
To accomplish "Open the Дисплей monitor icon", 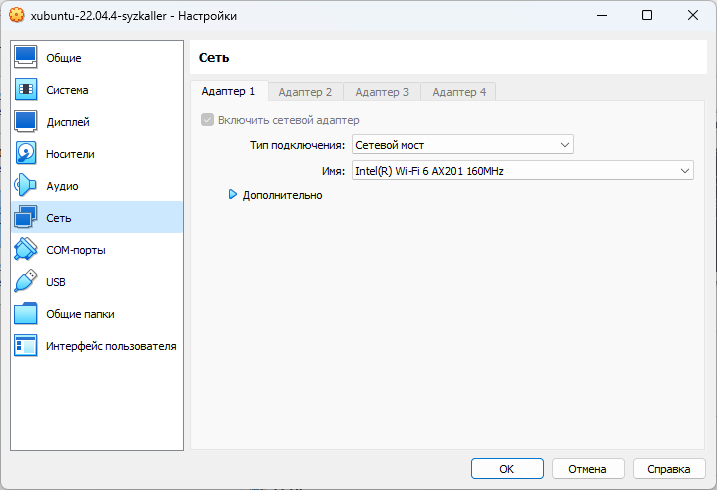I will click(x=26, y=122).
